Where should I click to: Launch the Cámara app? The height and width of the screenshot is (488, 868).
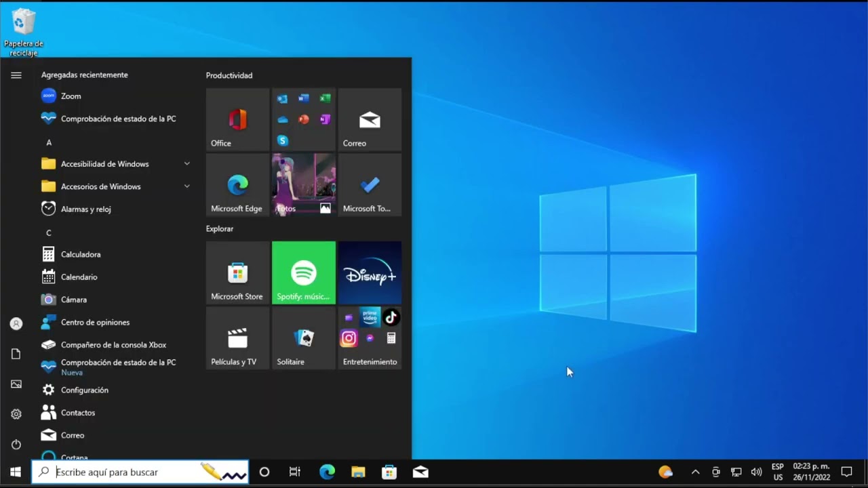click(x=115, y=300)
